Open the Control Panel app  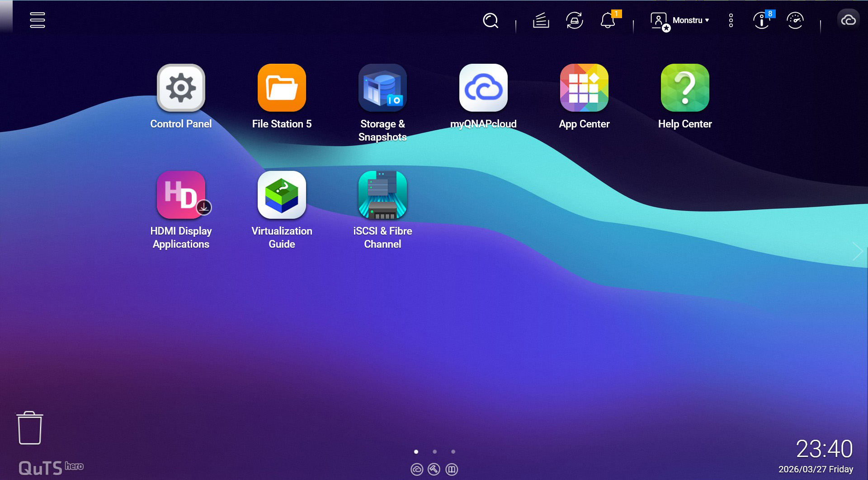181,88
